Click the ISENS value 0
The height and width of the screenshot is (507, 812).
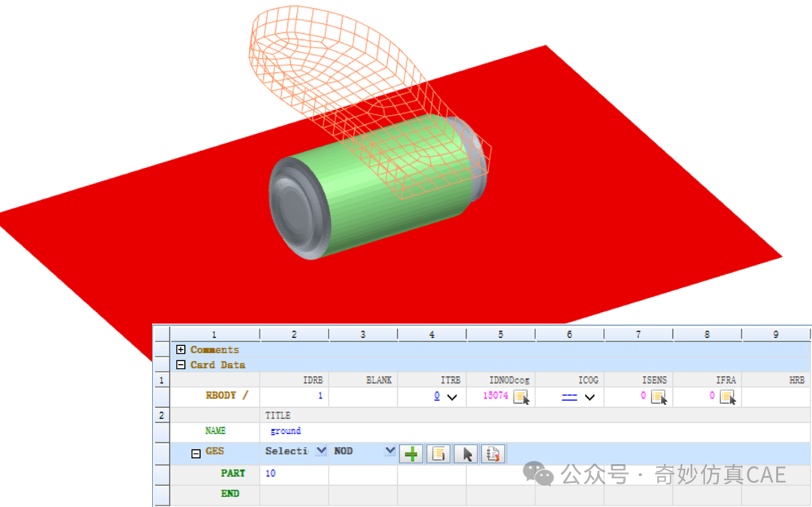pos(643,395)
